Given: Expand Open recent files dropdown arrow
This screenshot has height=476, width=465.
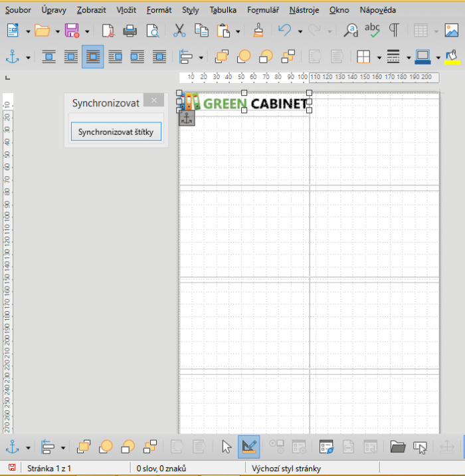Looking at the screenshot, I should click(57, 31).
